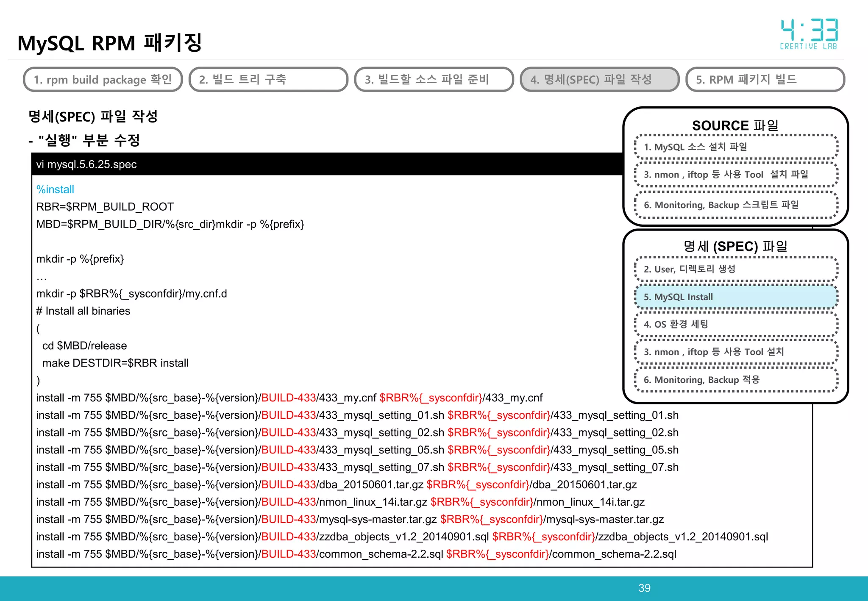Click the 'make DESTDIR=$RBR install' line
Screen dimensions: 868x601
(x=115, y=363)
